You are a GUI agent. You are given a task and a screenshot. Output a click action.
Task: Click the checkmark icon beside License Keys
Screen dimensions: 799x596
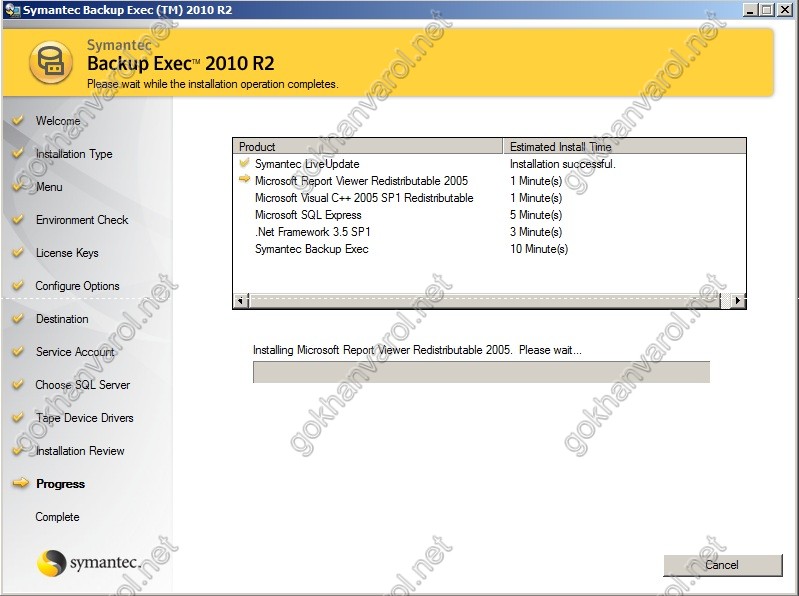[x=17, y=253]
